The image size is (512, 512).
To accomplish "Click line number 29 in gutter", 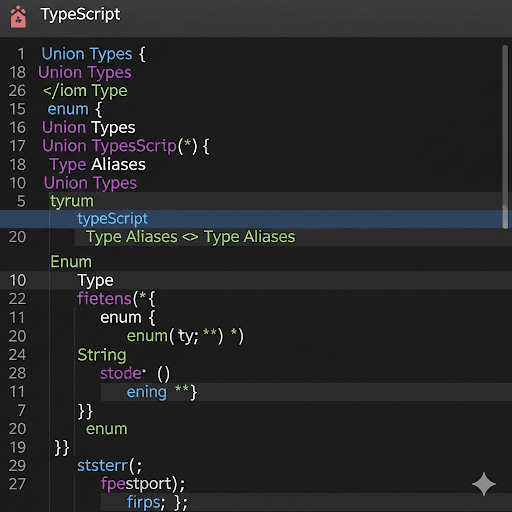I will [x=17, y=466].
